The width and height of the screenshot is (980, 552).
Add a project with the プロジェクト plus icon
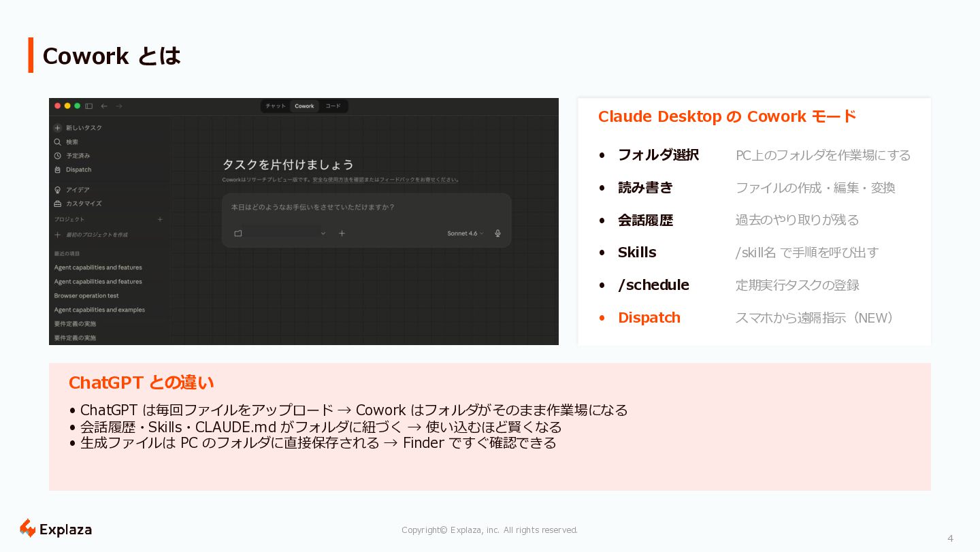160,219
